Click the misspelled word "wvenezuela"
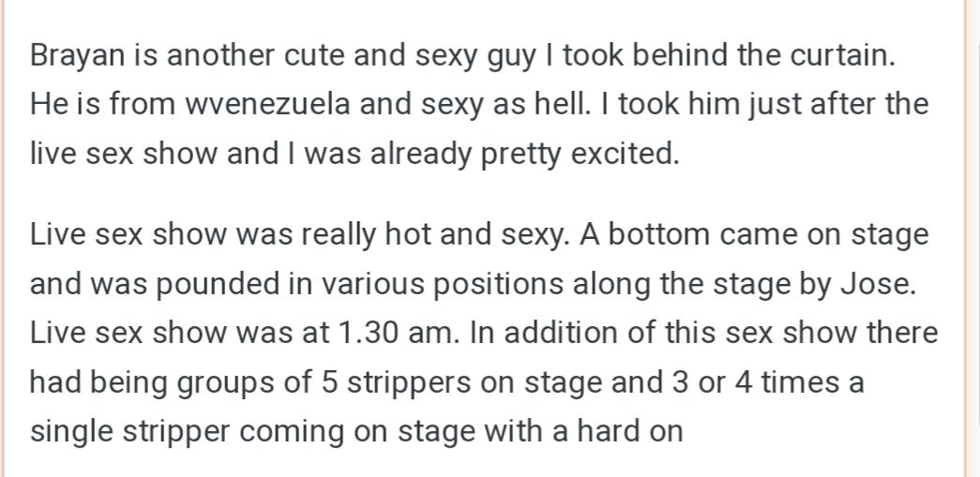The image size is (980, 477). coord(267,104)
